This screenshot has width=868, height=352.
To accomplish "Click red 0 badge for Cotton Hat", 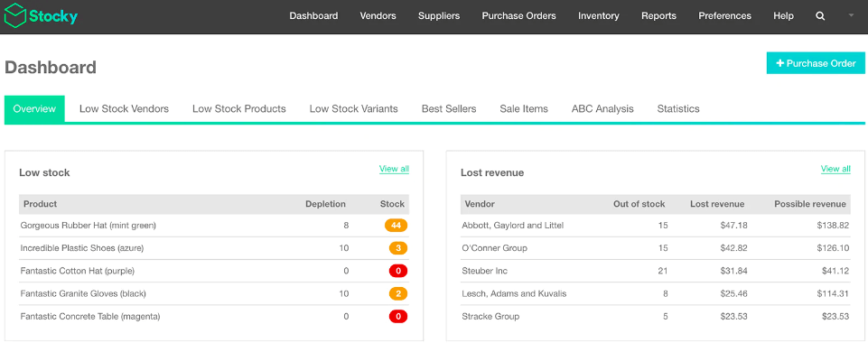I will pos(398,271).
